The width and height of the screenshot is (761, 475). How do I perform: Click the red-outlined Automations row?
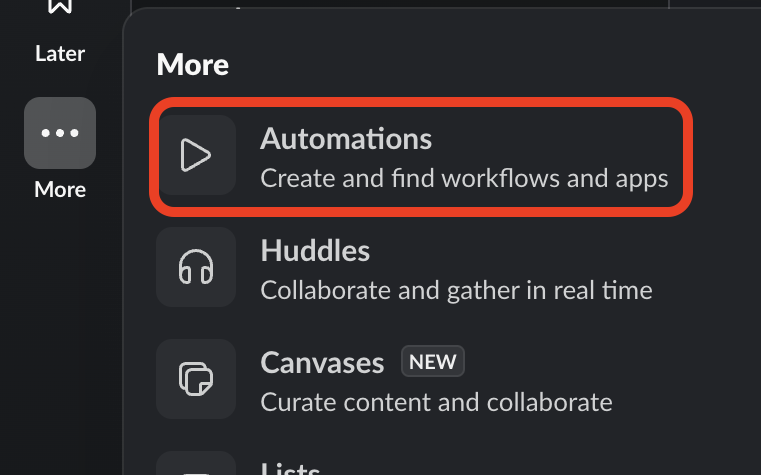(421, 156)
